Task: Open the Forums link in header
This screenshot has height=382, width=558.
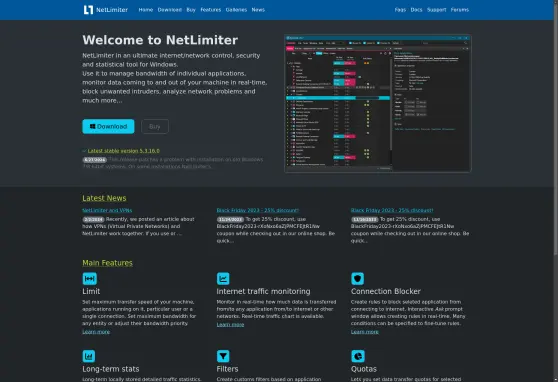Action: [460, 10]
